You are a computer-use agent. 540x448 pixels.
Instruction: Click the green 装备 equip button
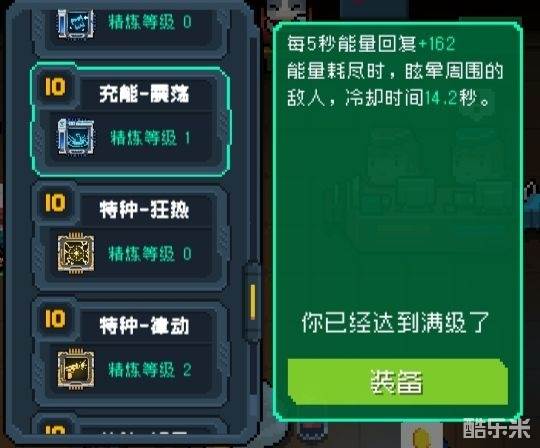click(398, 382)
